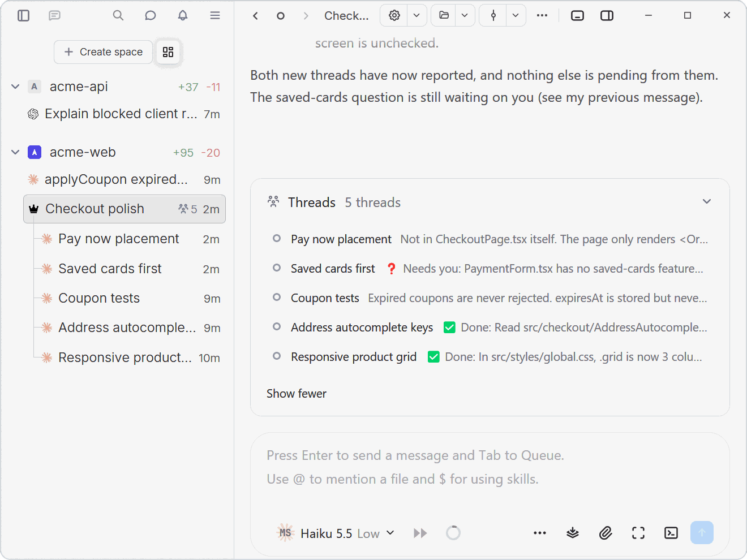Viewport: 747px width, 560px height.
Task: Toggle the left sidebar panel icon
Action: [x=24, y=15]
